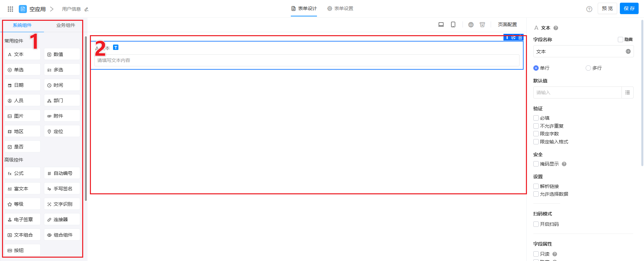This screenshot has width=644, height=261.
Task: Open the help question mark icon in header
Action: pyautogui.click(x=589, y=9)
